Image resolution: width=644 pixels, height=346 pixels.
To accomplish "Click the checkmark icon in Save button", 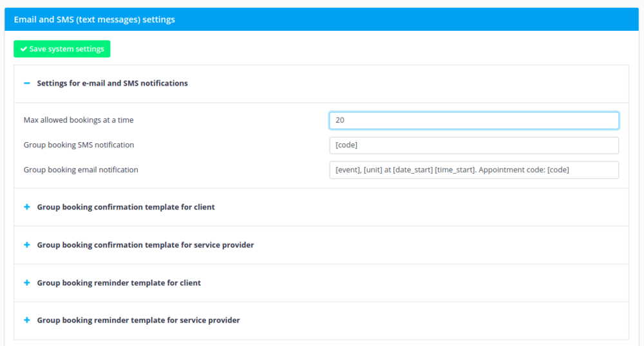I will [23, 49].
